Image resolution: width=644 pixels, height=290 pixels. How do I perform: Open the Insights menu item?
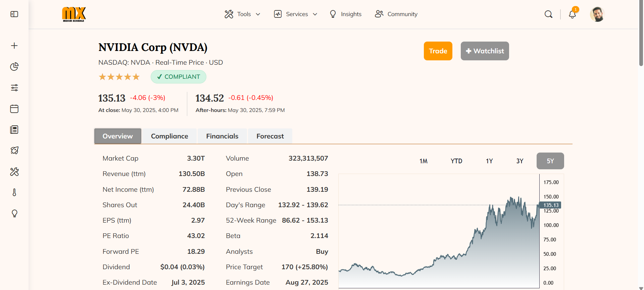(346, 14)
